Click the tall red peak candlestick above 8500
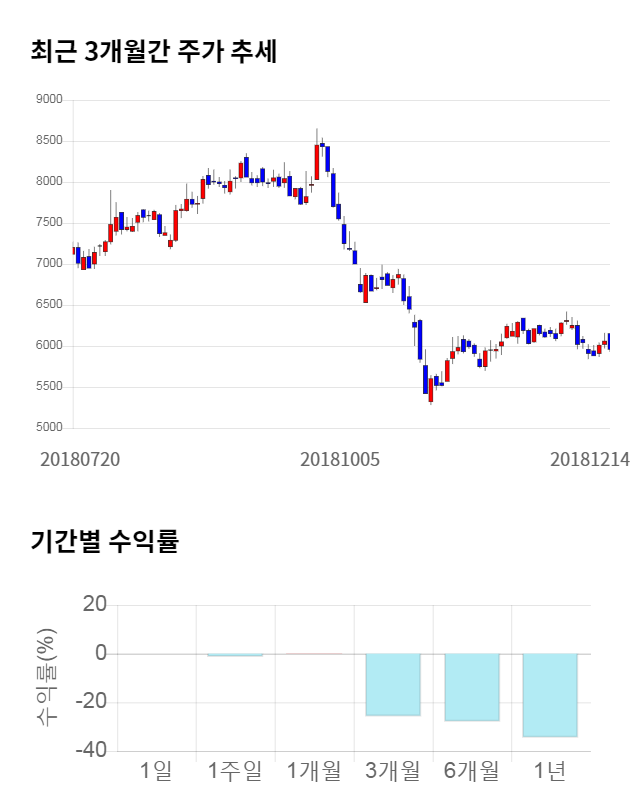 [317, 160]
